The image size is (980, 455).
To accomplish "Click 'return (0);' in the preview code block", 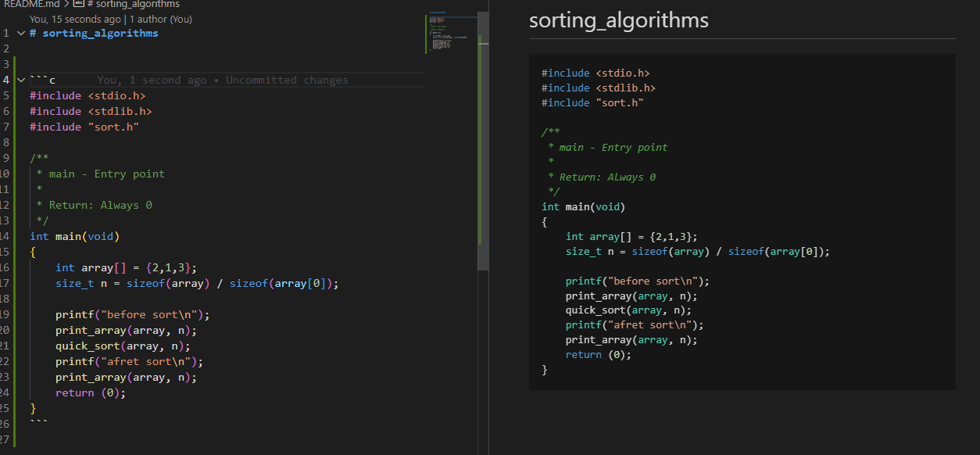I will click(599, 355).
